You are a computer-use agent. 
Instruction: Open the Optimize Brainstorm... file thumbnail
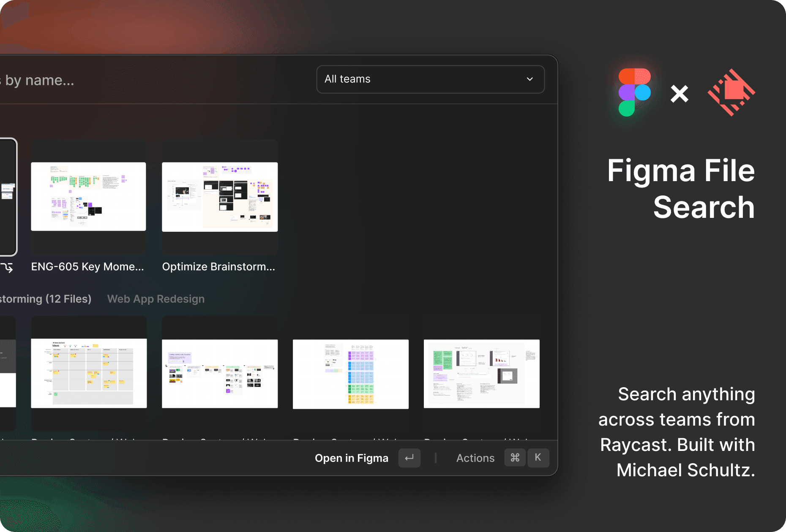[220, 197]
